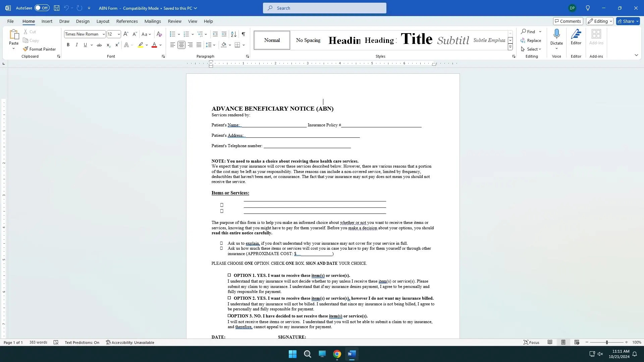Click the Save icon in title bar
Image resolution: width=644 pixels, height=362 pixels.
(x=57, y=8)
